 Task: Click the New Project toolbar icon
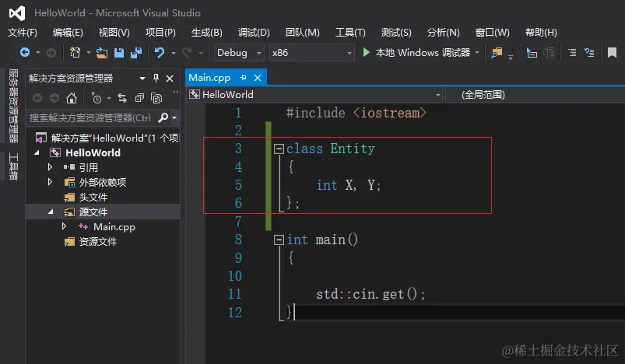75,52
